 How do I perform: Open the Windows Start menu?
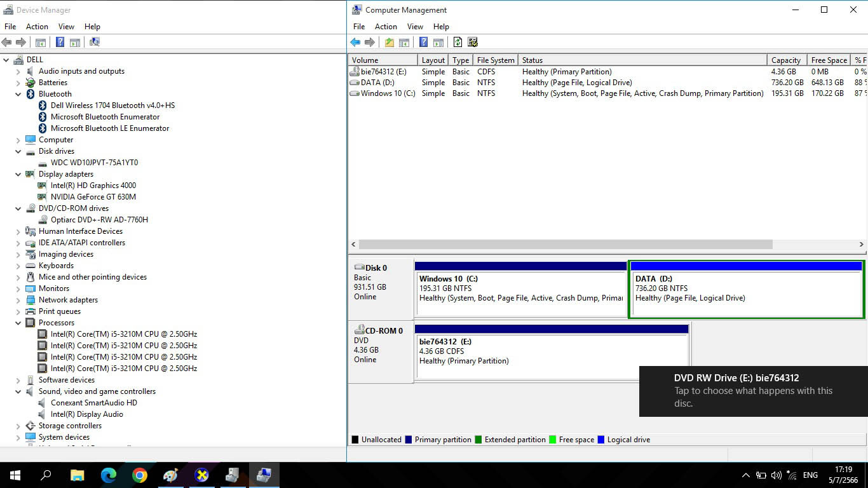click(15, 475)
